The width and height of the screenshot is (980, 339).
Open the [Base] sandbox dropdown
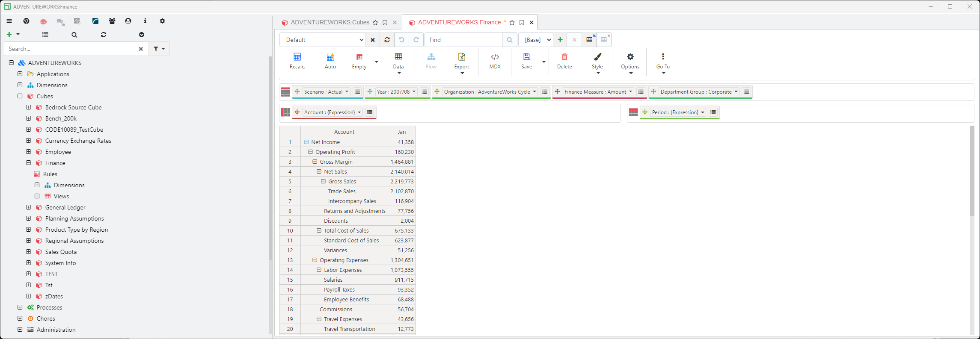[x=536, y=40]
